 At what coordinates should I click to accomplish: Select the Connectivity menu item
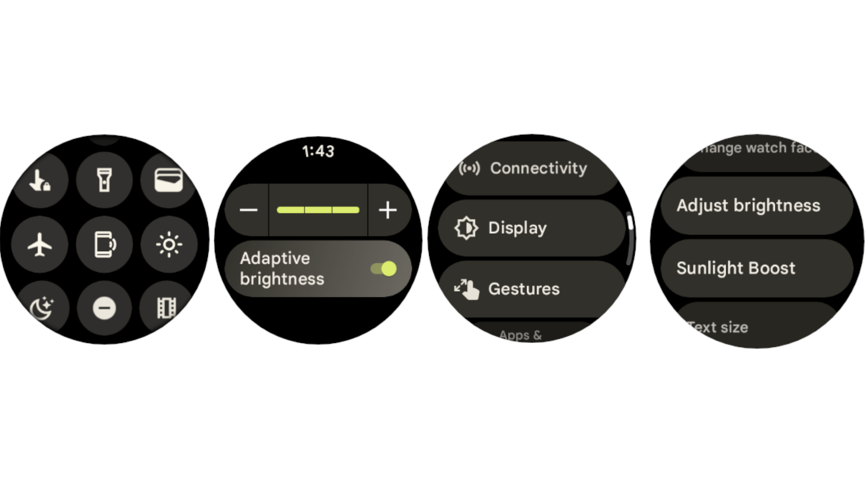[533, 169]
